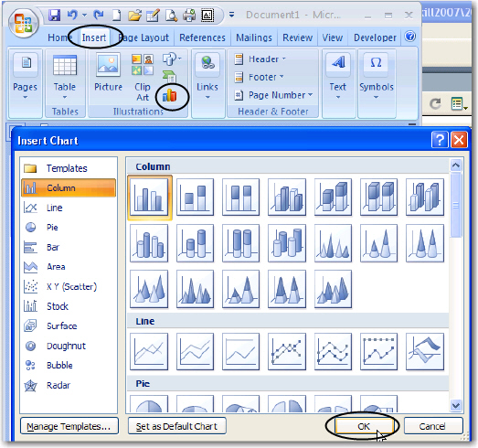This screenshot has width=478, height=448.
Task: Expand the Page Number dropdown
Action: pyautogui.click(x=311, y=95)
